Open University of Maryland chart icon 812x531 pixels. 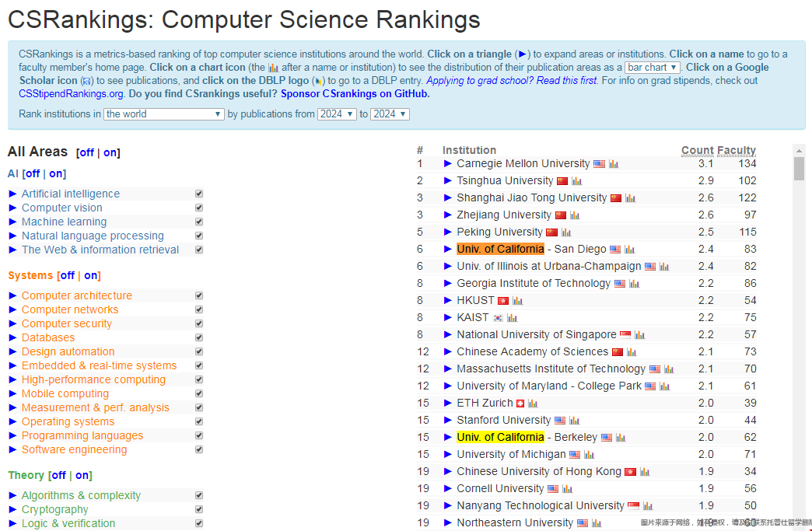665,386
